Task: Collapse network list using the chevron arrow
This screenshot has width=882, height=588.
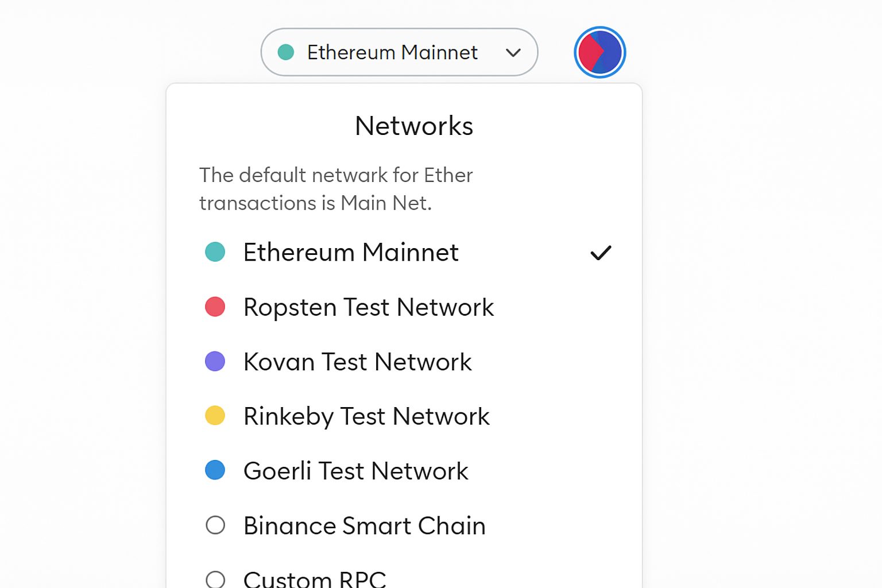Action: pos(513,53)
